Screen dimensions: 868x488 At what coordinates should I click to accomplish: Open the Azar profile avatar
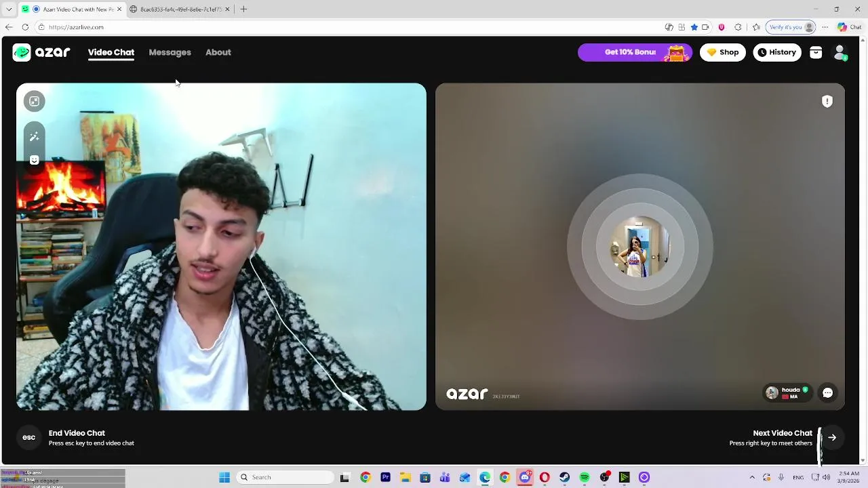pyautogui.click(x=840, y=52)
